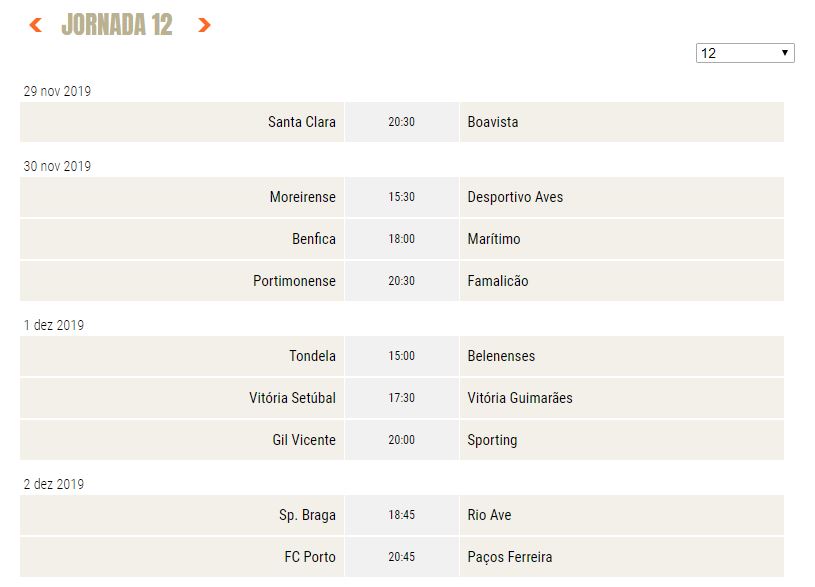Select the Moreirense vs Desportivo Aves match time

tap(401, 197)
